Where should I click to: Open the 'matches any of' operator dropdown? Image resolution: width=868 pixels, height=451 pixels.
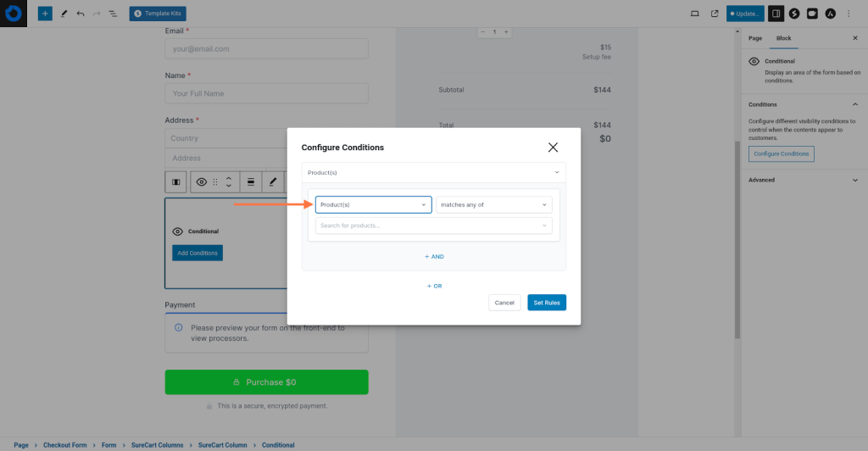[x=493, y=204]
